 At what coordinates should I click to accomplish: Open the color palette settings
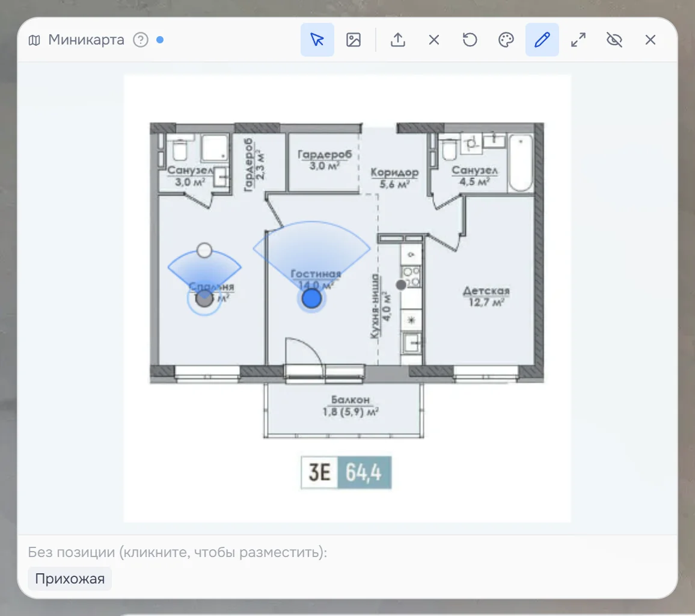click(506, 40)
